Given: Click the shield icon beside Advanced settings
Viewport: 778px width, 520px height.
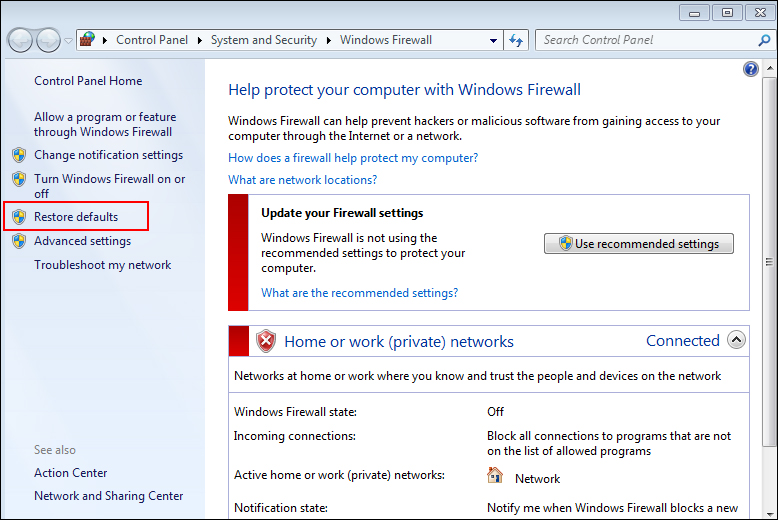Looking at the screenshot, I should click(19, 241).
